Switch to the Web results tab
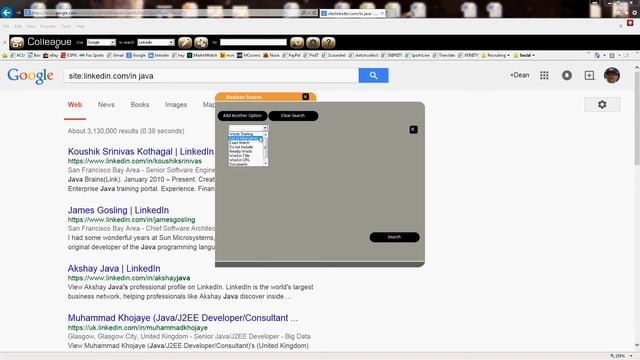 (x=75, y=105)
